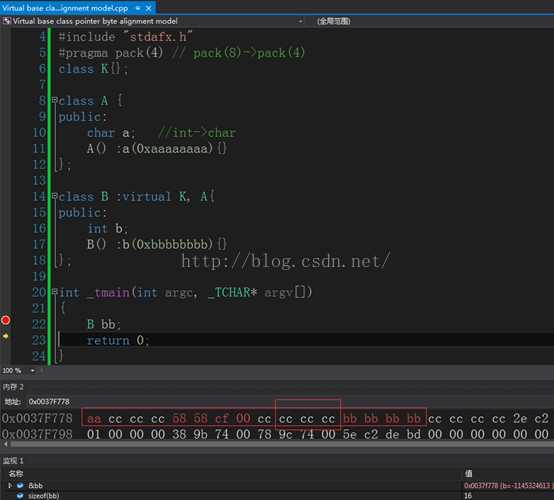Viewport: 554px width, 500px height.
Task: Select the Virtual base cla...ignment model.cpp tab
Action: pos(65,8)
